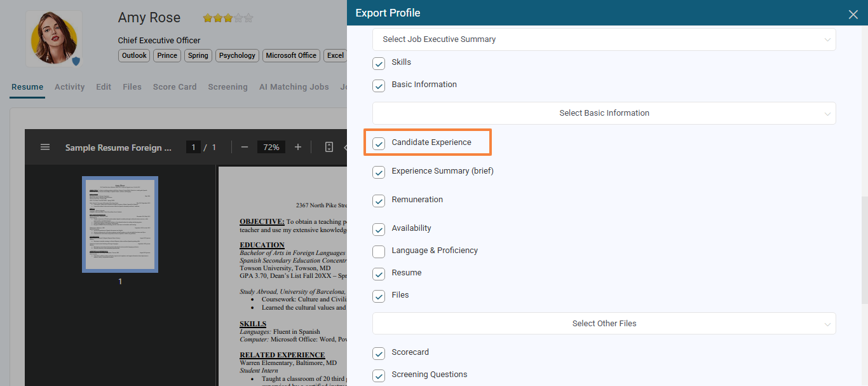This screenshot has width=868, height=386.
Task: Uncheck the Remuneration checkbox
Action: click(x=379, y=200)
